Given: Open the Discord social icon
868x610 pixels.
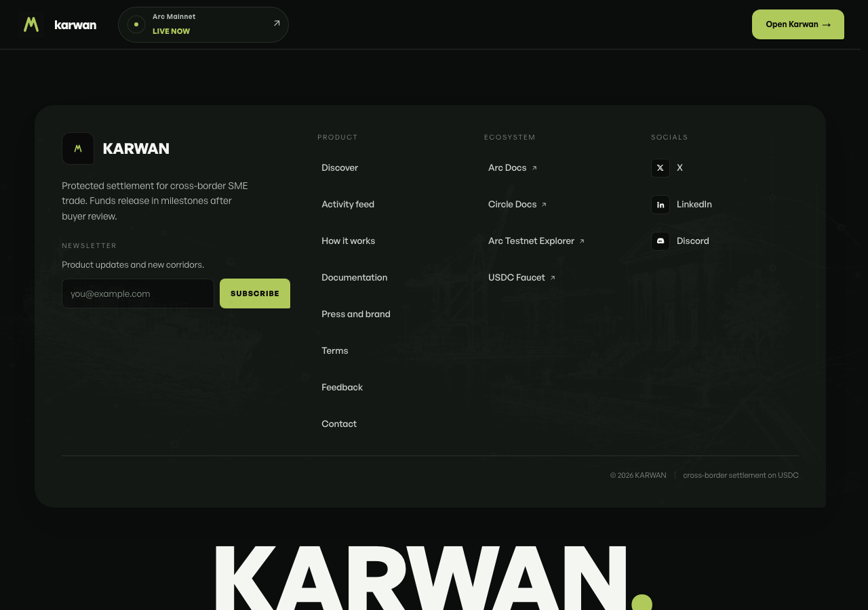Looking at the screenshot, I should pyautogui.click(x=660, y=241).
